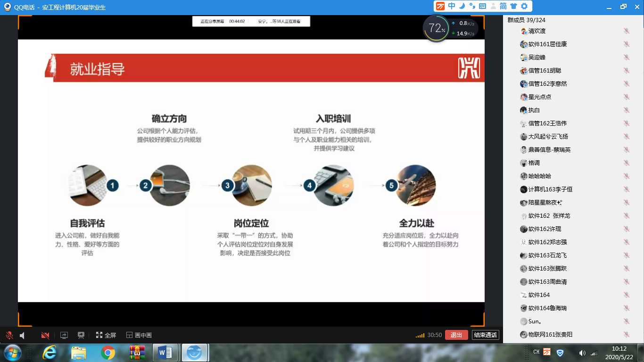This screenshot has width=644, height=362.
Task: Click the presentation demo icon in call bar
Action: (x=81, y=335)
